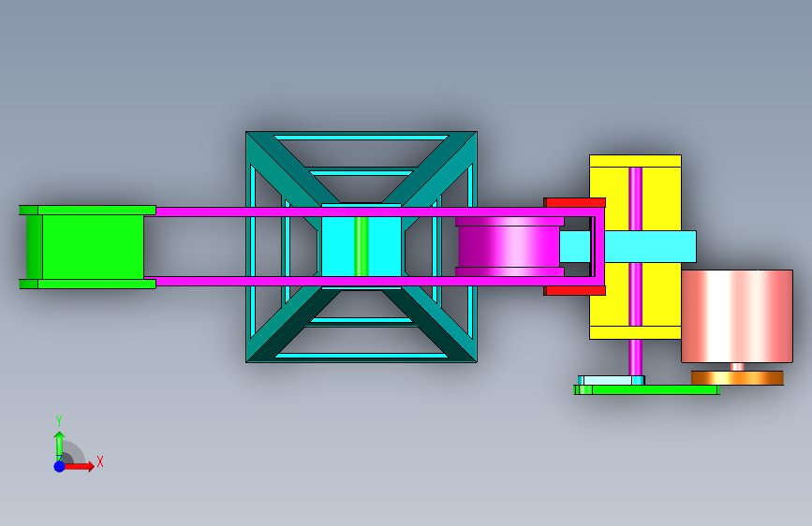The width and height of the screenshot is (812, 526).
Task: Click the cyan horizontal block crossing the yellow housing
Action: [x=650, y=246]
